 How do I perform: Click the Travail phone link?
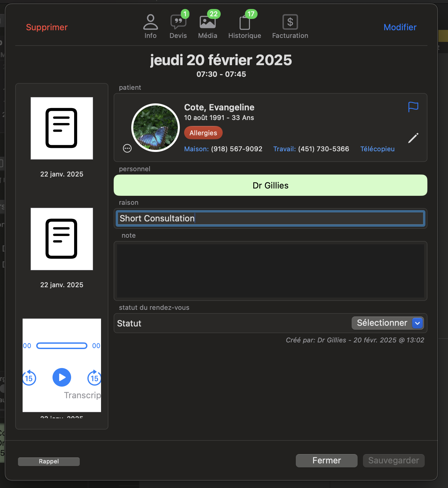pyautogui.click(x=311, y=149)
